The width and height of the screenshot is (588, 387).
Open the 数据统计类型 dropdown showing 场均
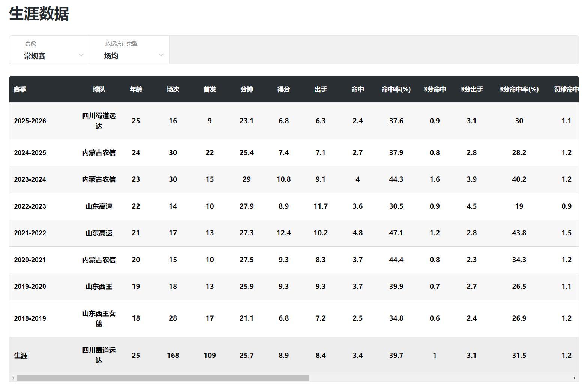point(129,50)
